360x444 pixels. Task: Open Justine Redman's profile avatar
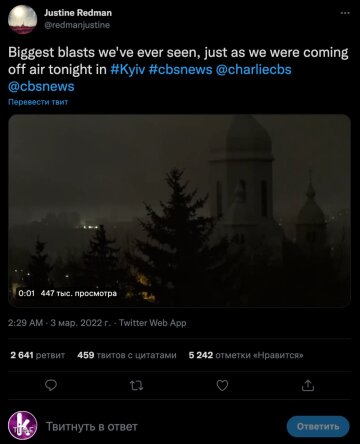pyautogui.click(x=22, y=19)
